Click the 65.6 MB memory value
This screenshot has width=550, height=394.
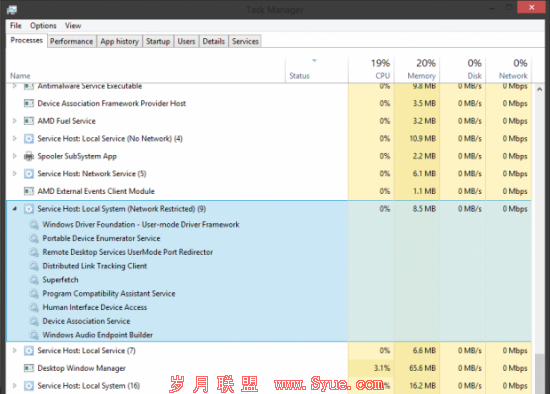tap(422, 368)
